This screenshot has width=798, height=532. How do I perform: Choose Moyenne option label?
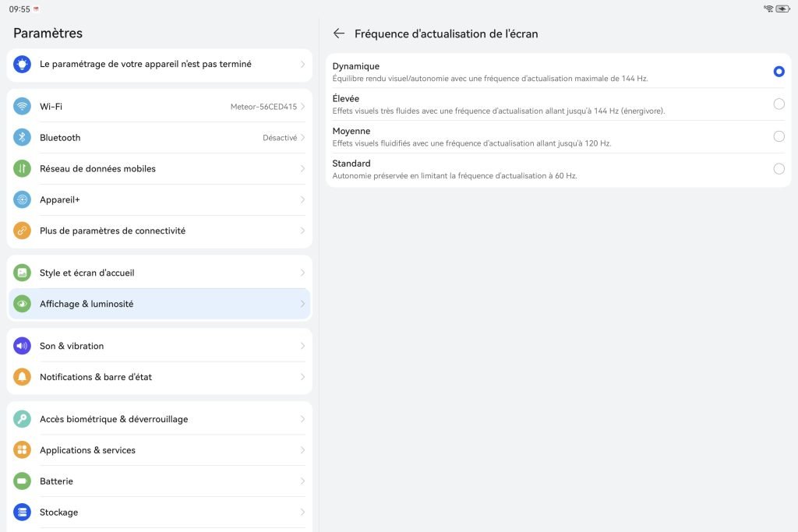351,131
